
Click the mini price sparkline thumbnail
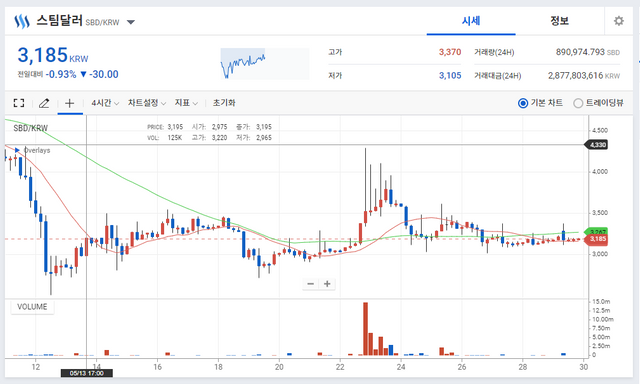[x=264, y=64]
